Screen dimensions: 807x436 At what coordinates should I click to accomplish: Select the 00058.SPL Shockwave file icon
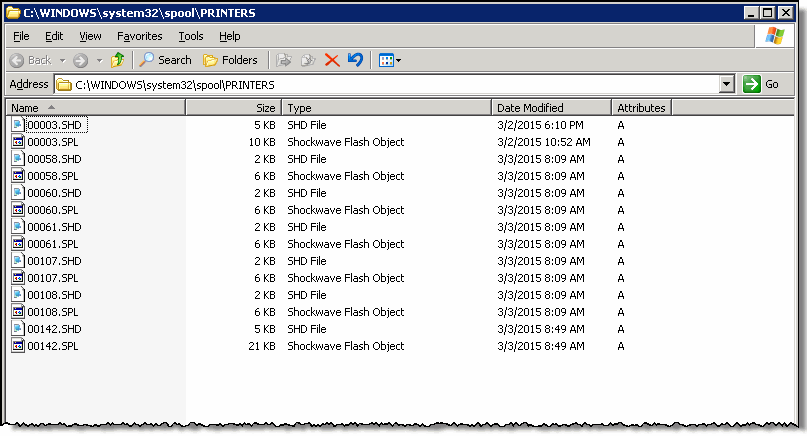18,176
